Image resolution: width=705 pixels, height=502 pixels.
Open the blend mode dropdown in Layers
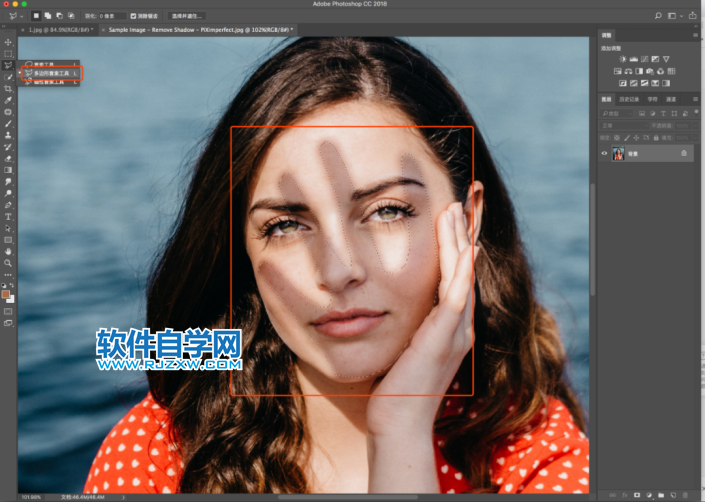click(622, 126)
